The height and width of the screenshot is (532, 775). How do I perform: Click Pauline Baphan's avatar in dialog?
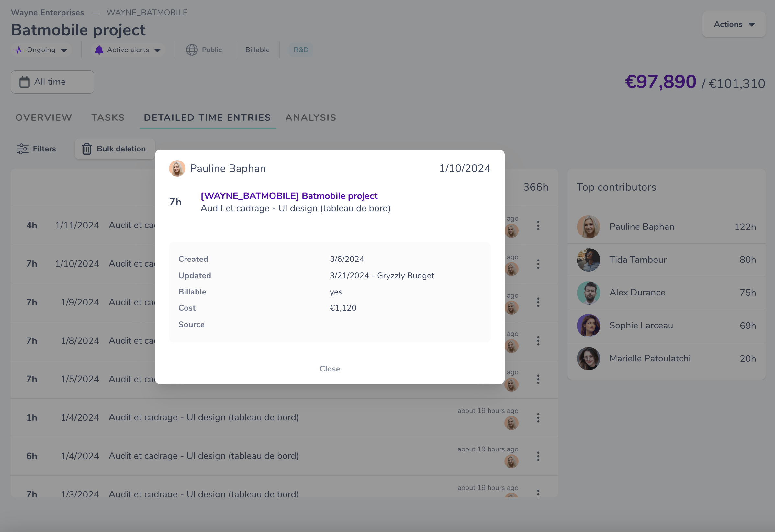coord(177,168)
